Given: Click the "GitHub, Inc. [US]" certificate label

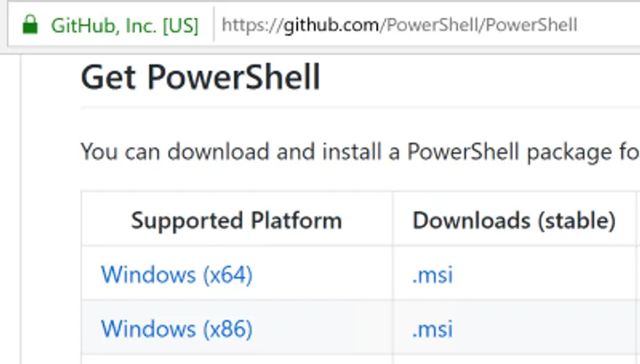Looking at the screenshot, I should [x=124, y=24].
